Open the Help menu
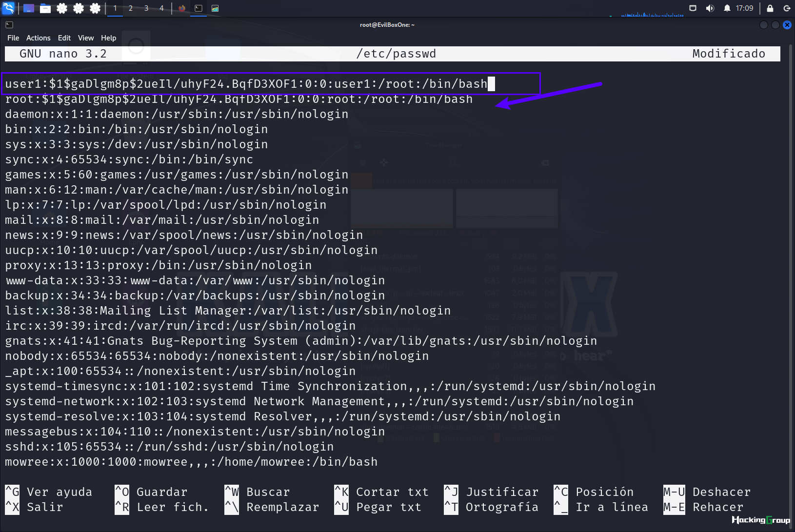The image size is (795, 532). (x=108, y=38)
